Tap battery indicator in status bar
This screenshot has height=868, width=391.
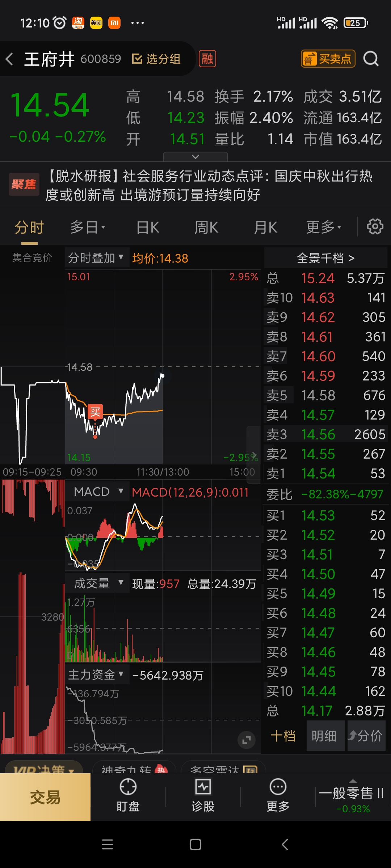point(356,23)
